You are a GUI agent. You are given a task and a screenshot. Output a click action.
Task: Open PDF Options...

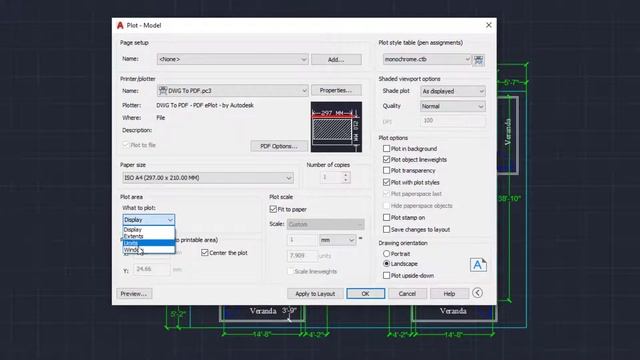click(x=279, y=146)
